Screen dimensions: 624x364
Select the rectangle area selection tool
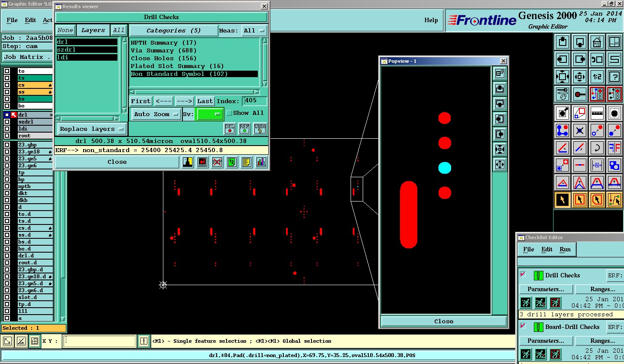(580, 200)
